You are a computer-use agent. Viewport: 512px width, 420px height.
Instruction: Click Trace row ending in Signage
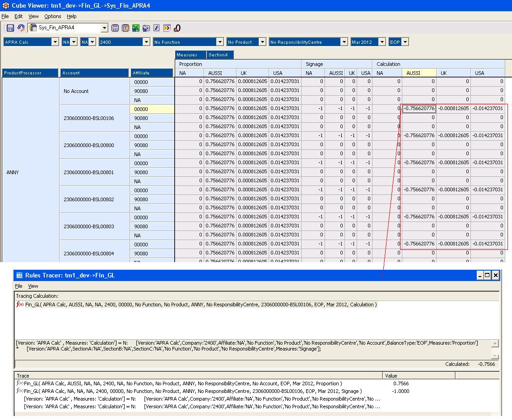click(x=193, y=391)
